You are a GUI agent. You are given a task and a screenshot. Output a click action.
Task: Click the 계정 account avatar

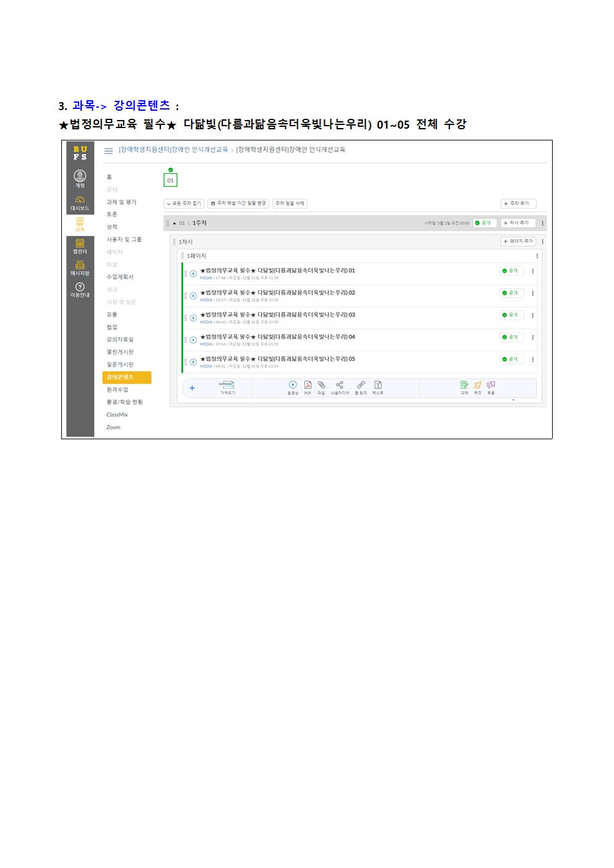tap(80, 178)
